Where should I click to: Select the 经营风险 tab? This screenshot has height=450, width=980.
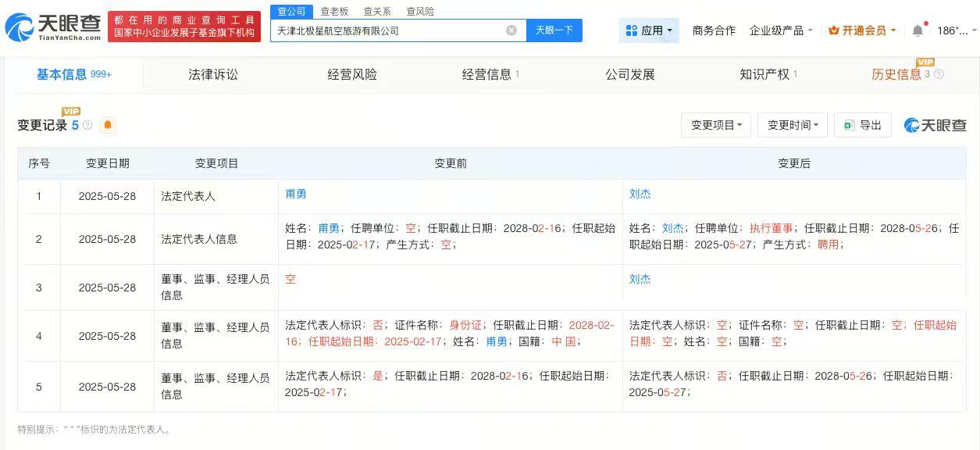(x=352, y=74)
